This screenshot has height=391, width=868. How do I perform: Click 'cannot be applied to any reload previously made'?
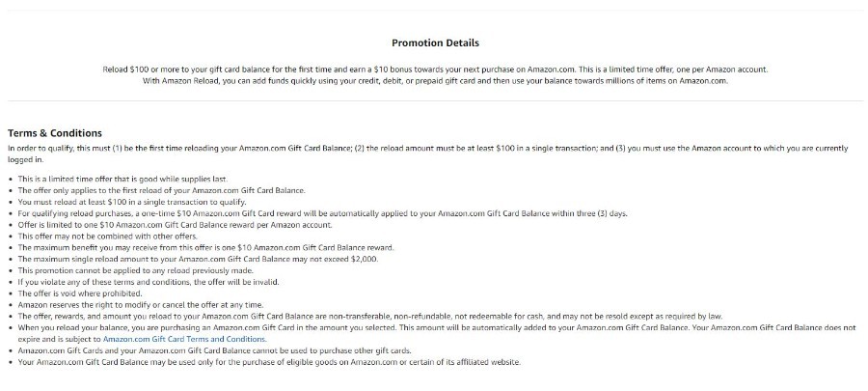pos(136,270)
